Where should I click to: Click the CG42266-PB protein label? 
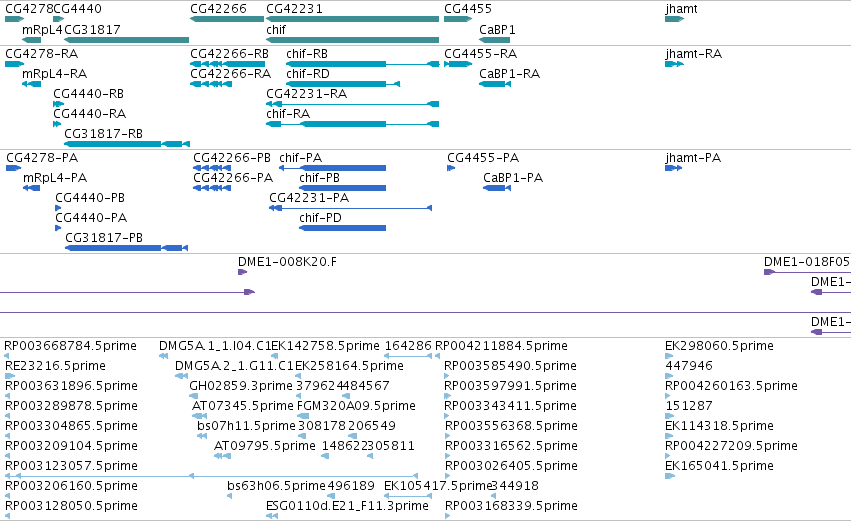point(232,158)
